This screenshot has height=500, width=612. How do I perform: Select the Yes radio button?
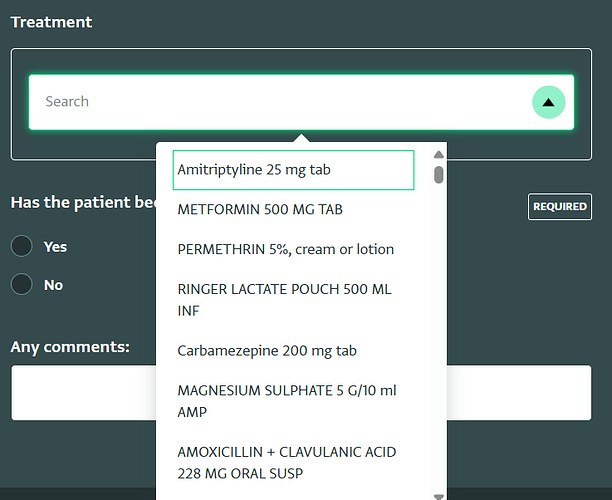pos(22,246)
